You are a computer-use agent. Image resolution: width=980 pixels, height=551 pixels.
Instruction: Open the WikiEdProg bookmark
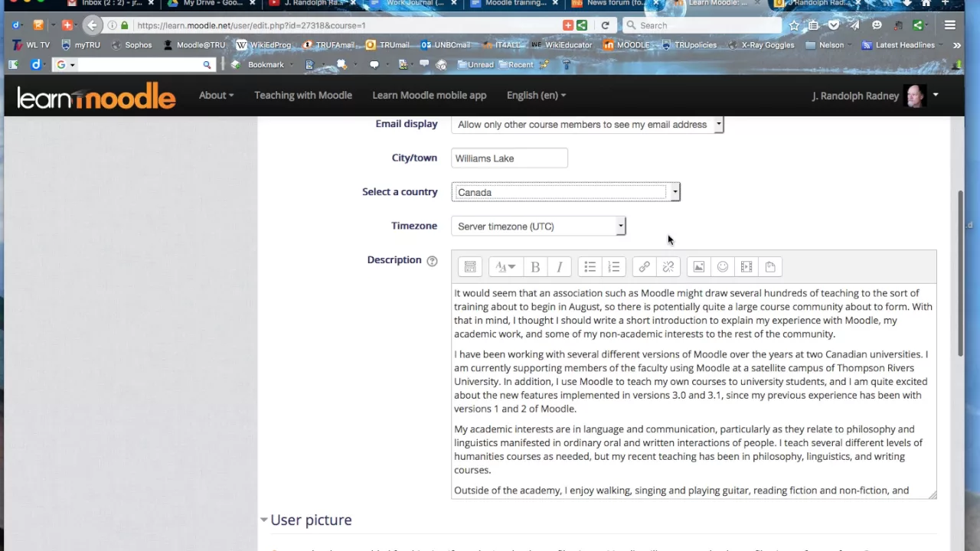pos(263,45)
